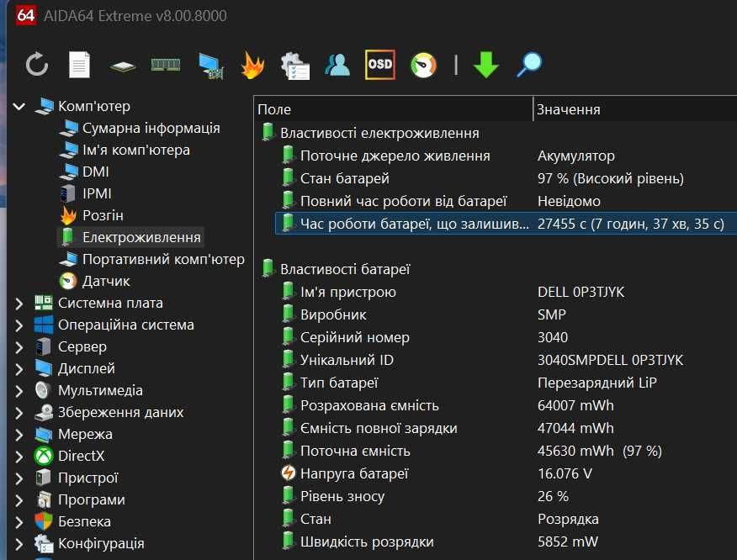Open the sensor gauge toolbar icon
This screenshot has height=560, width=737.
[423, 66]
